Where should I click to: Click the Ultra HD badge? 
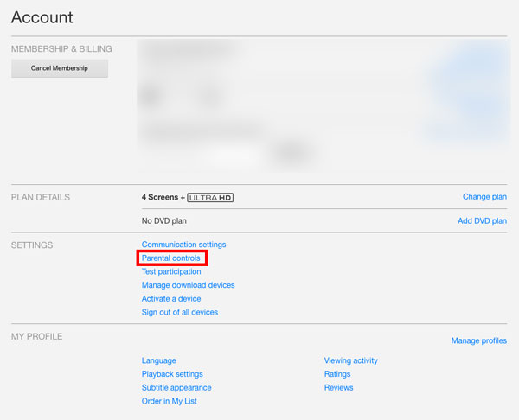[210, 198]
